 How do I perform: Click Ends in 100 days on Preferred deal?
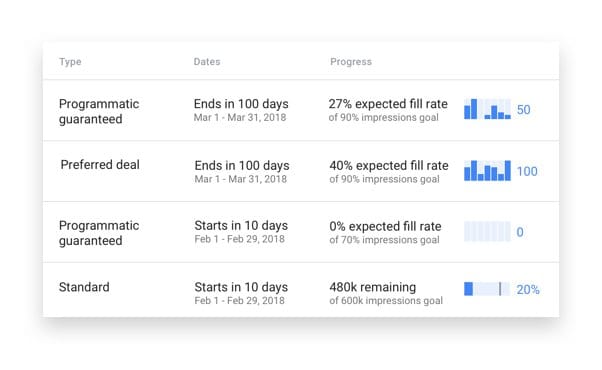pos(242,165)
